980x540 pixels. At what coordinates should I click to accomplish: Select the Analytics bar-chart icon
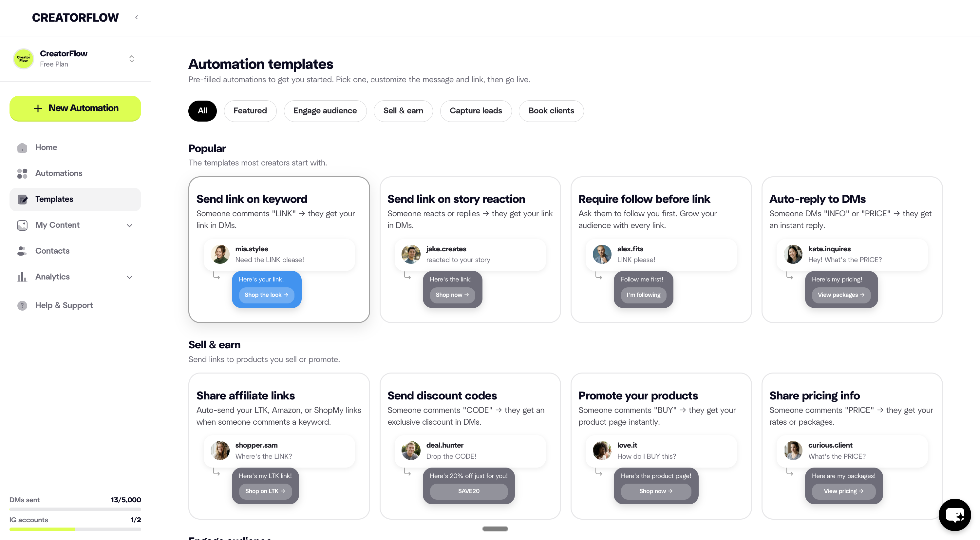pyautogui.click(x=22, y=277)
